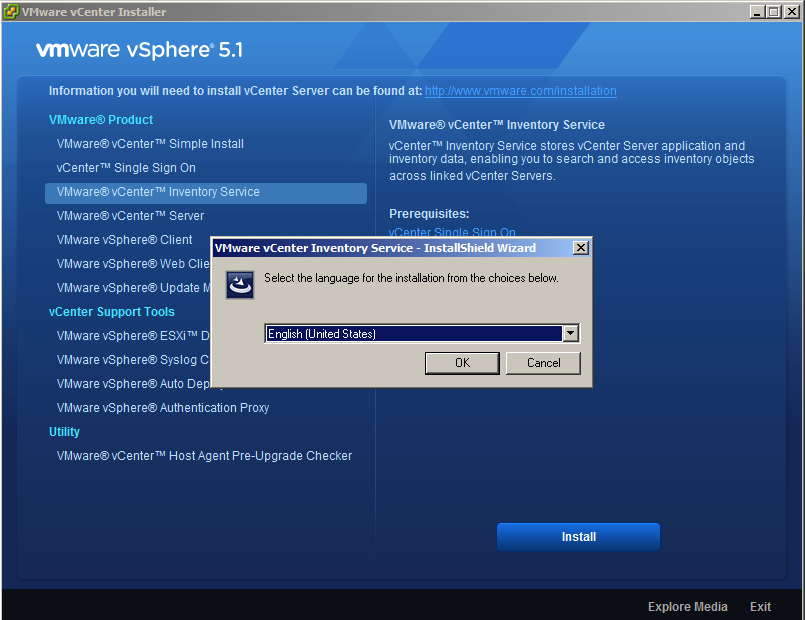Select vCenter Host Agent Pre-Upgrade Checker
The height and width of the screenshot is (620, 805).
pos(204,456)
